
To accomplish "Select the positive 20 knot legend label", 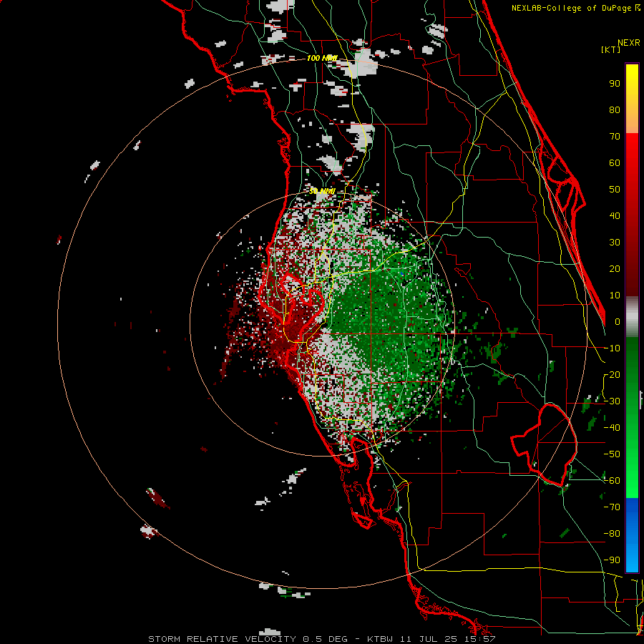I will (x=615, y=269).
